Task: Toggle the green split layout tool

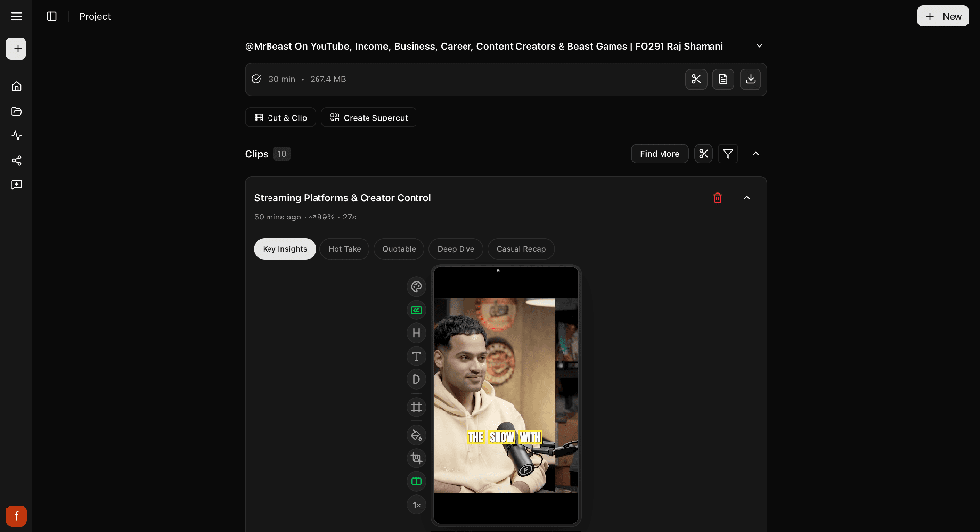Action: click(x=416, y=481)
